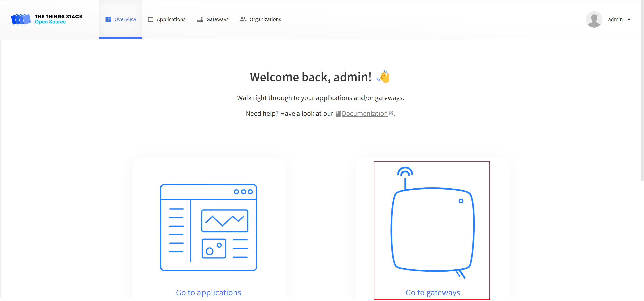Viewport: 644px width, 301px height.
Task: Click the vertical page scrollbar
Action: (x=642, y=91)
